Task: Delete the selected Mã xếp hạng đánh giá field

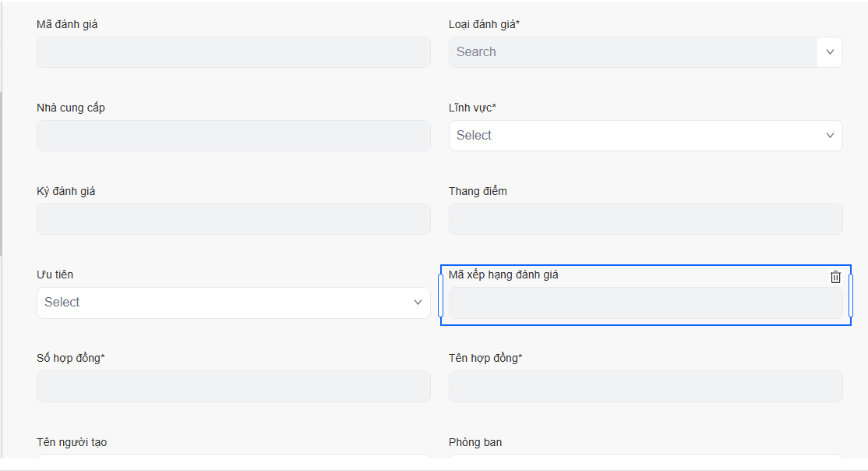Action: pos(835,277)
